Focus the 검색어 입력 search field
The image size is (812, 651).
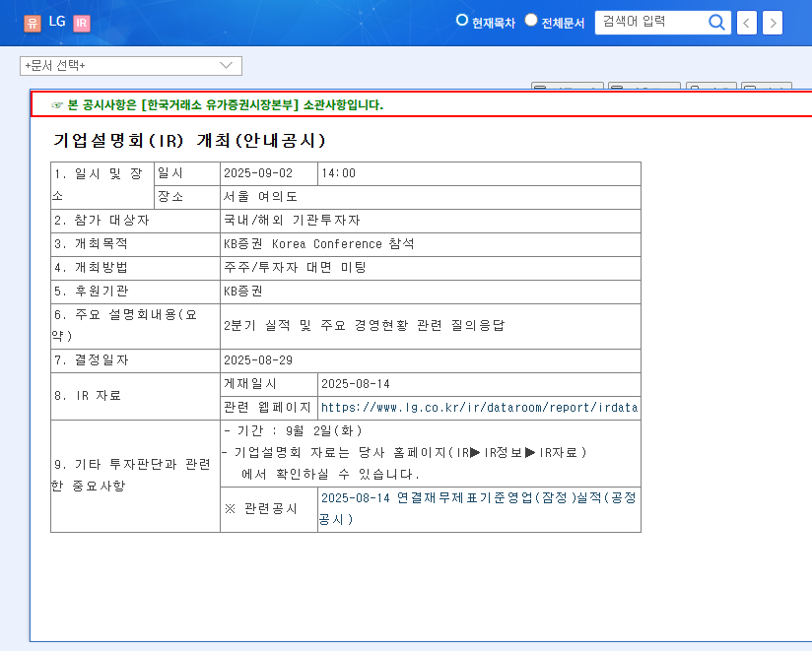tap(652, 23)
